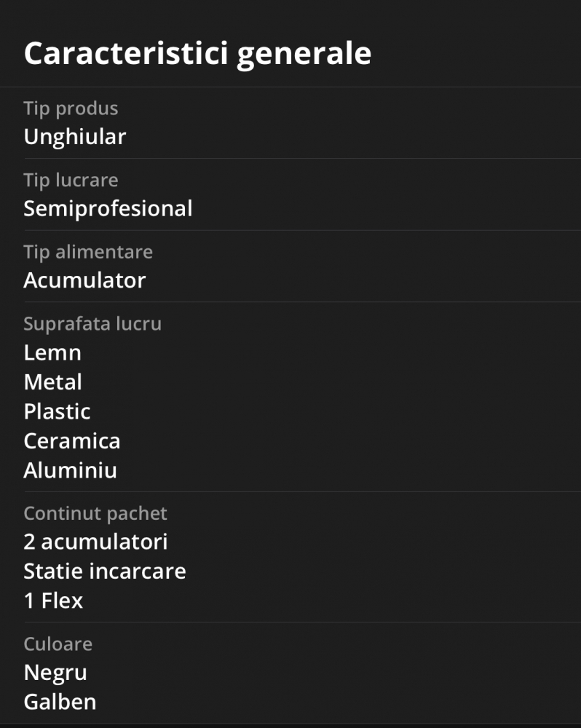Click the "Acumulator" power type value
This screenshot has width=581, height=728.
[84, 280]
